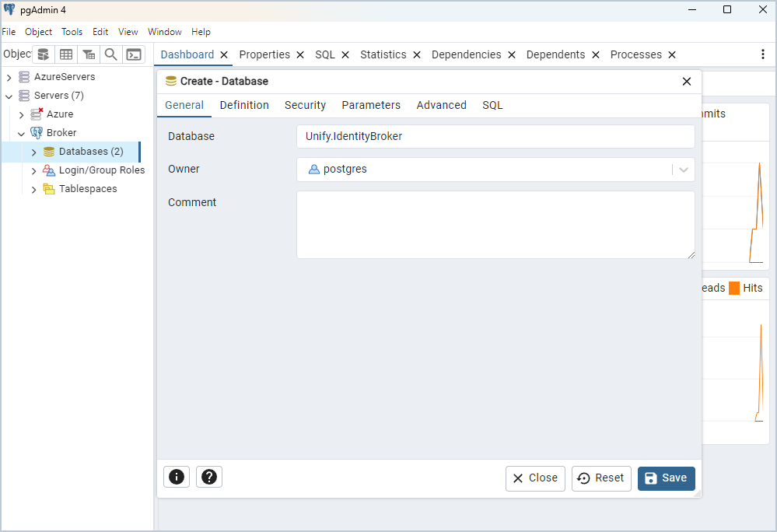The height and width of the screenshot is (532, 777).
Task: Switch to the Advanced dialog tab
Action: 442,105
